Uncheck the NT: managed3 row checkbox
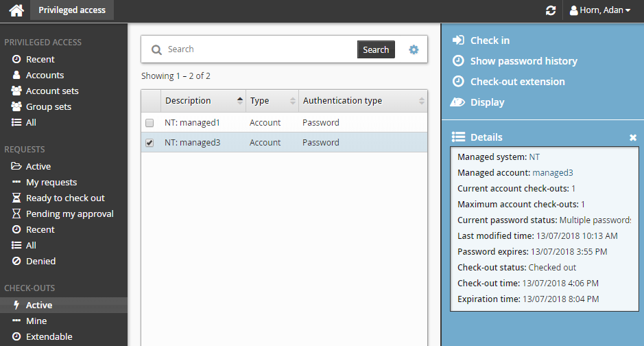Screen dimensions: 644x346 [150, 143]
